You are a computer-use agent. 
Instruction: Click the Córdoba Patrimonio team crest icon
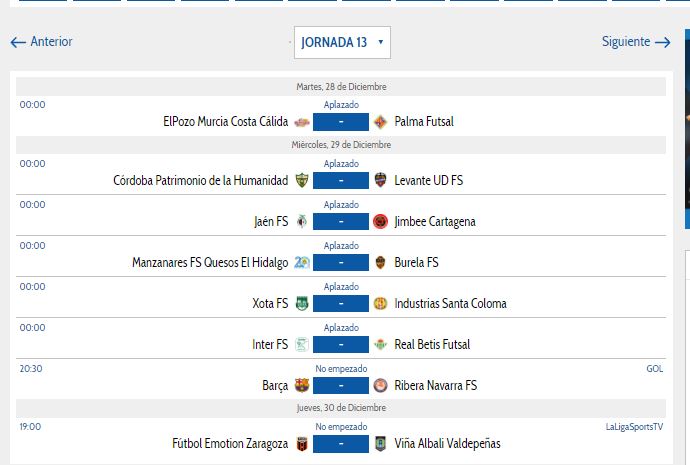pos(301,181)
